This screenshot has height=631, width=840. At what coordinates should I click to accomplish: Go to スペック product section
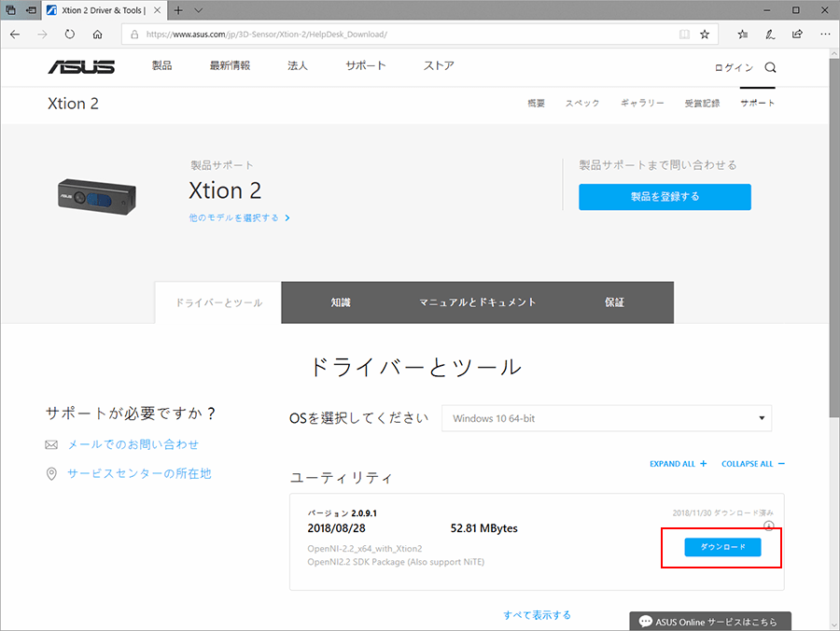click(582, 103)
